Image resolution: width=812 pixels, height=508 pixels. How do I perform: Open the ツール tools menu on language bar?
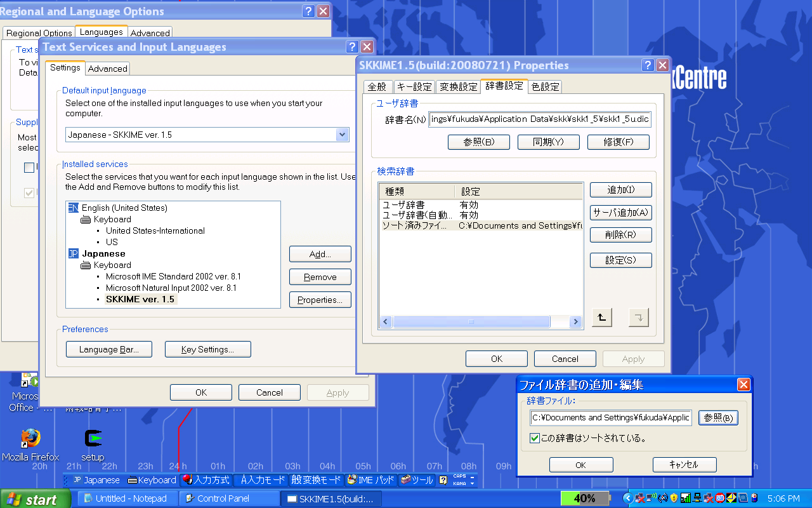417,480
